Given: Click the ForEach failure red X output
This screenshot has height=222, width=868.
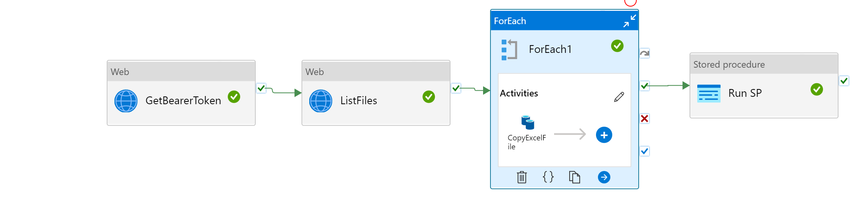Looking at the screenshot, I should point(645,119).
